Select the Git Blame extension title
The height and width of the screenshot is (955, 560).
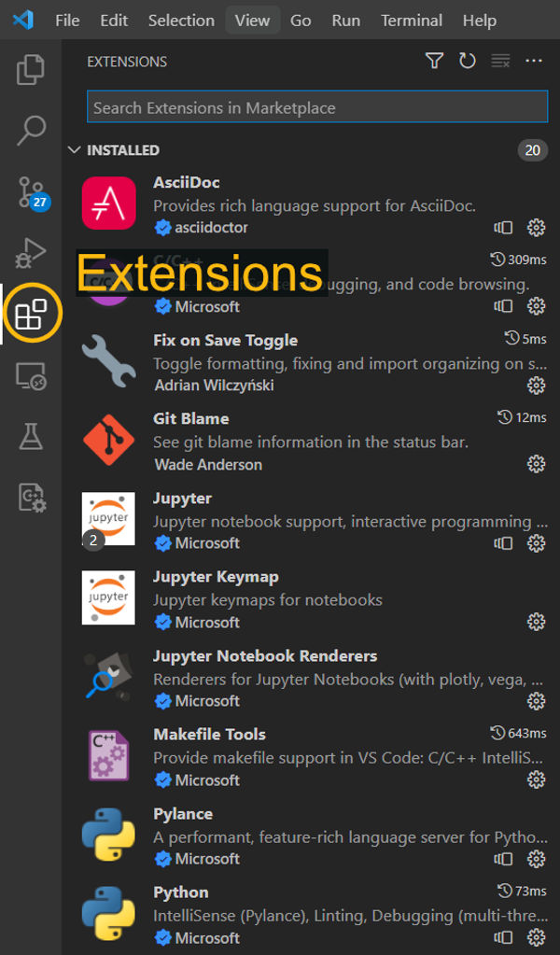click(191, 418)
